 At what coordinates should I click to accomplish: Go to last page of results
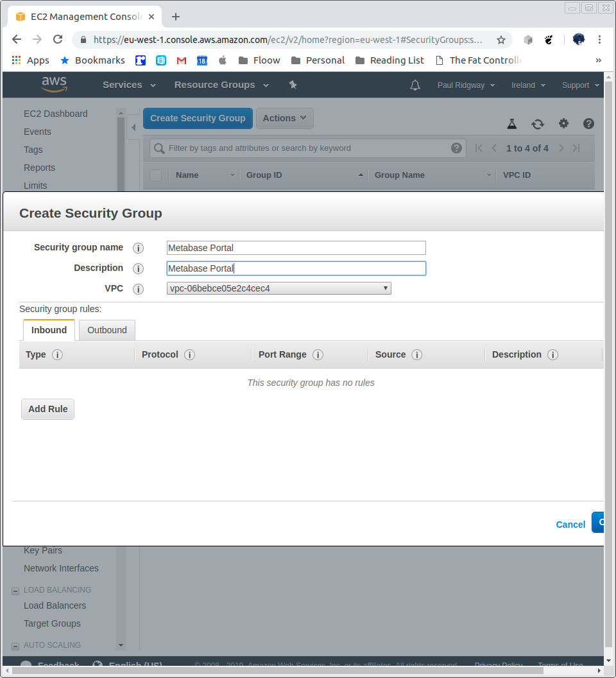(x=576, y=148)
